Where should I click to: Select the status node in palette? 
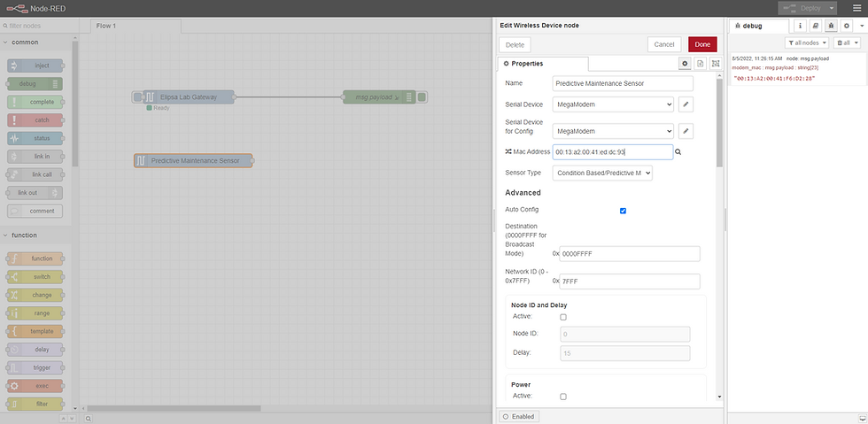(35, 138)
